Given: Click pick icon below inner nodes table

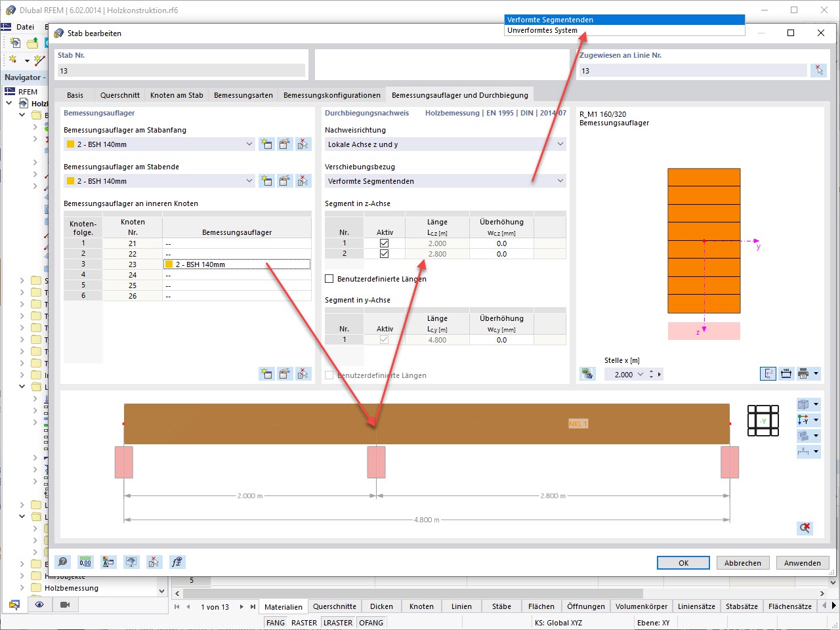Looking at the screenshot, I should point(303,374).
